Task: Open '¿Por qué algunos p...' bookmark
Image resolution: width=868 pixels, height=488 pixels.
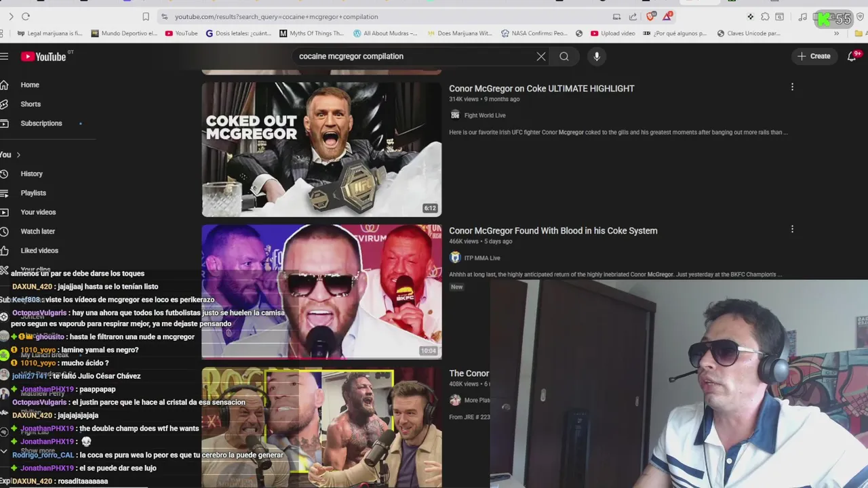Action: [675, 33]
